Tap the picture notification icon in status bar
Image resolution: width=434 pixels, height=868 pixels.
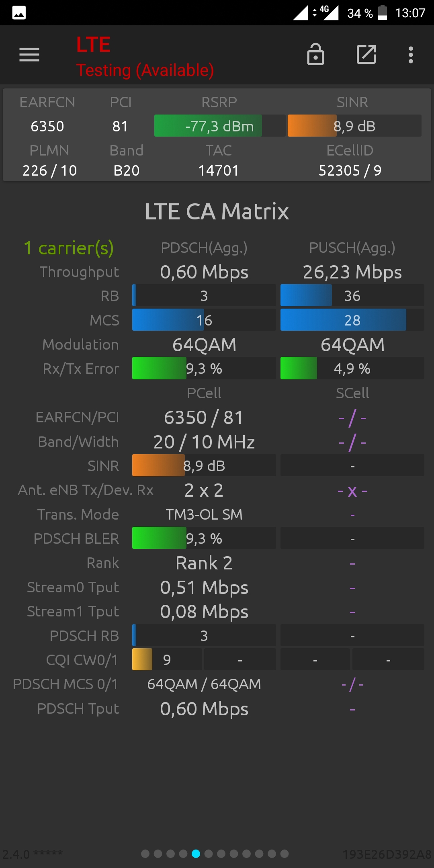(x=19, y=13)
